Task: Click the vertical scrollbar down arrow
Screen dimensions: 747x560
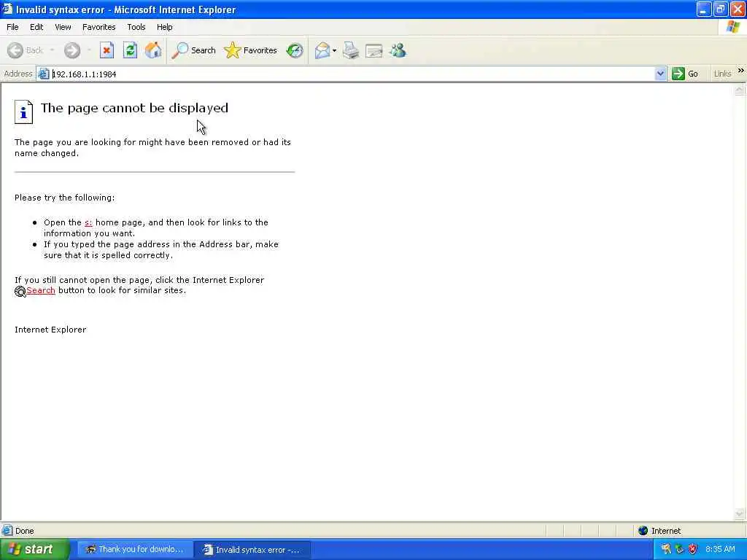Action: pyautogui.click(x=740, y=514)
